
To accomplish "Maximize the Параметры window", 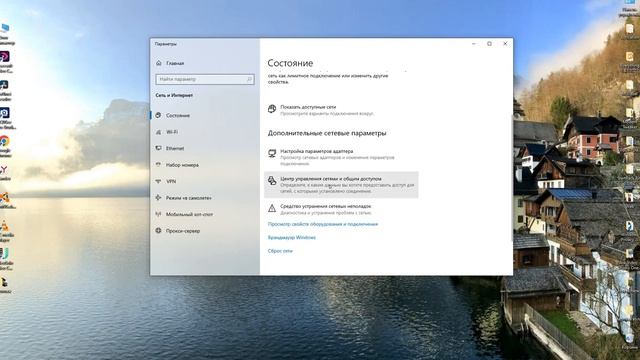I will click(x=489, y=44).
